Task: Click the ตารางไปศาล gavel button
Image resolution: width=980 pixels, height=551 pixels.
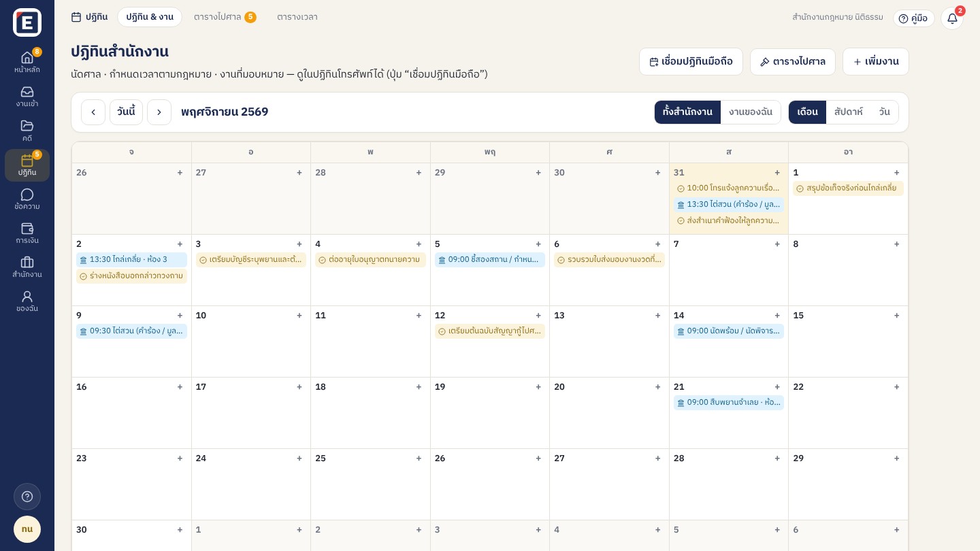Action: point(792,62)
